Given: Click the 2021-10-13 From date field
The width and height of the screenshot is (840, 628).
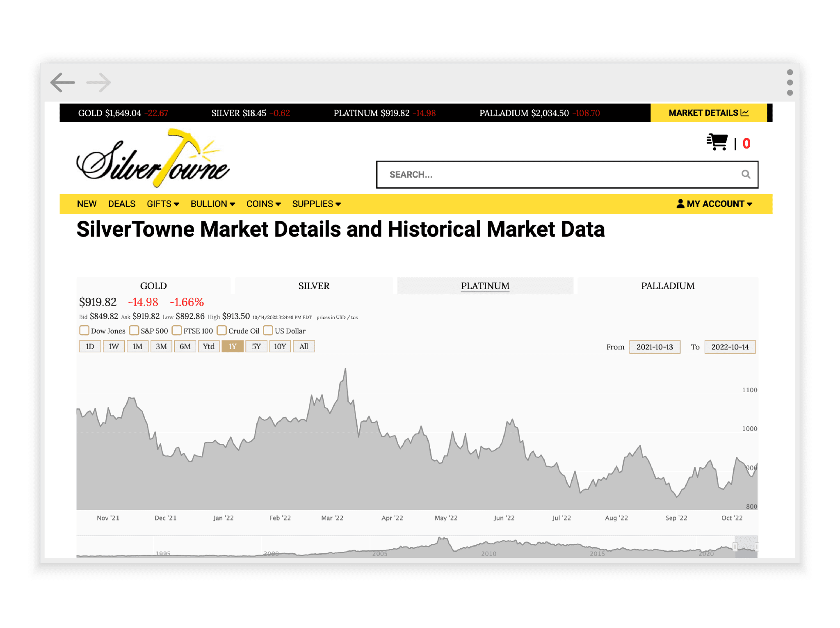Looking at the screenshot, I should [x=655, y=347].
